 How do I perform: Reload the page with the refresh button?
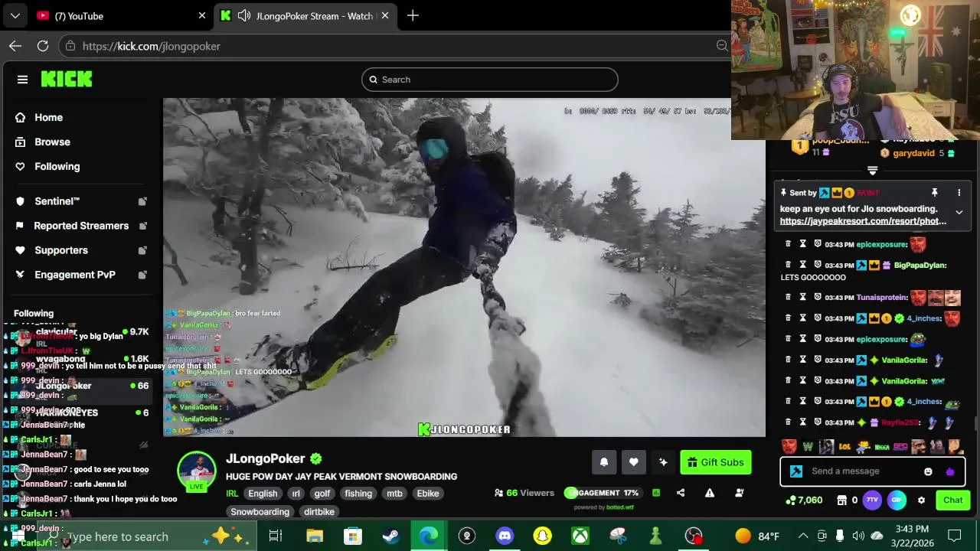click(43, 46)
